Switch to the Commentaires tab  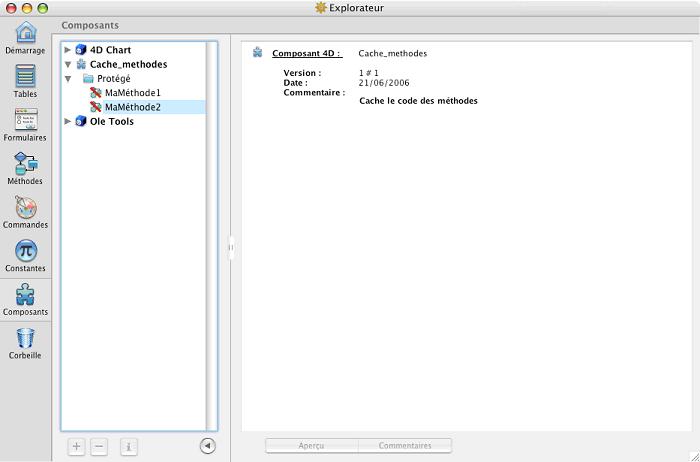(x=404, y=446)
